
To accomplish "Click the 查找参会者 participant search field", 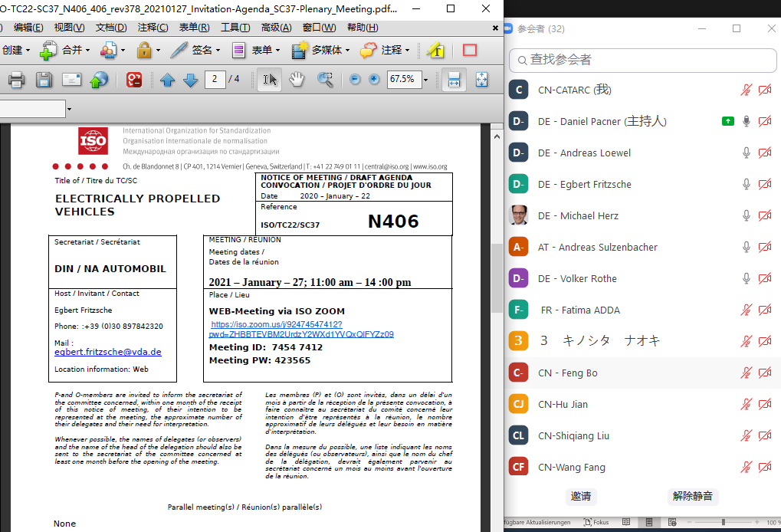I will [644, 60].
